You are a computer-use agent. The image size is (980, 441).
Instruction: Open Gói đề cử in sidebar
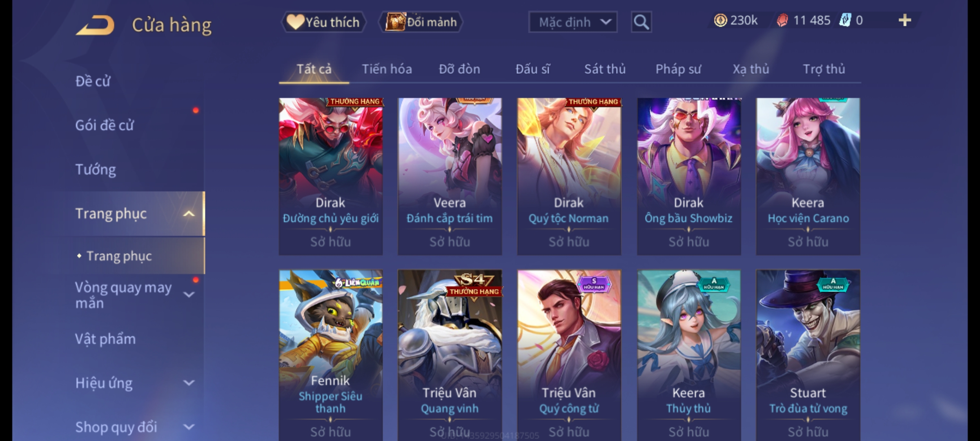click(104, 125)
